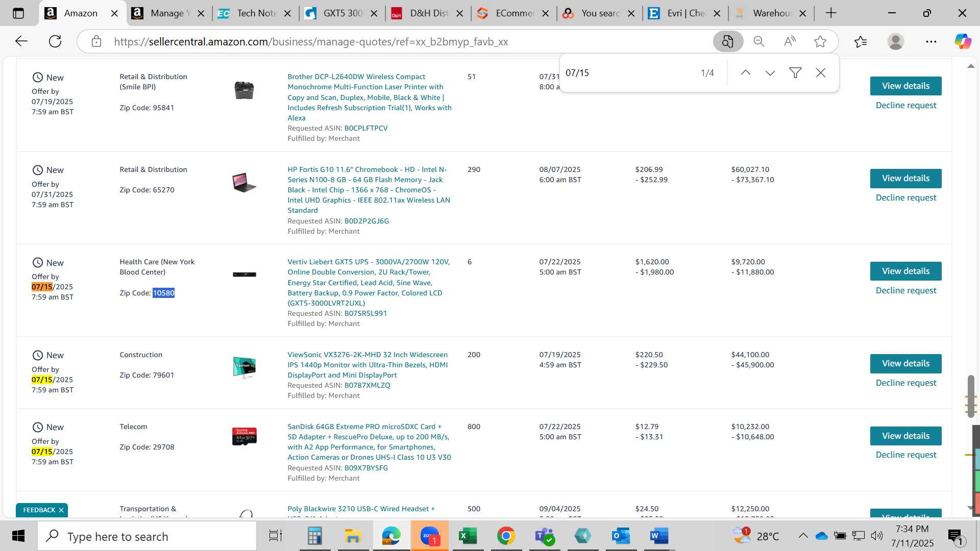Open Brother DCP-L2640DW product link
Screen dimensions: 980x551
pos(369,97)
